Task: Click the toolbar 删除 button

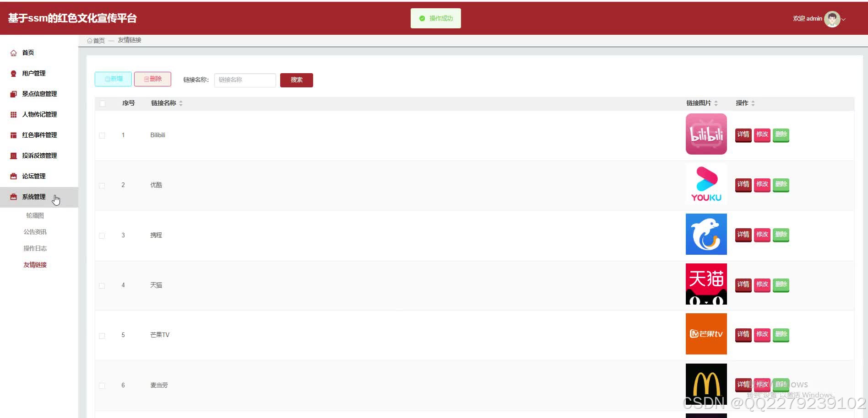Action: pos(152,79)
